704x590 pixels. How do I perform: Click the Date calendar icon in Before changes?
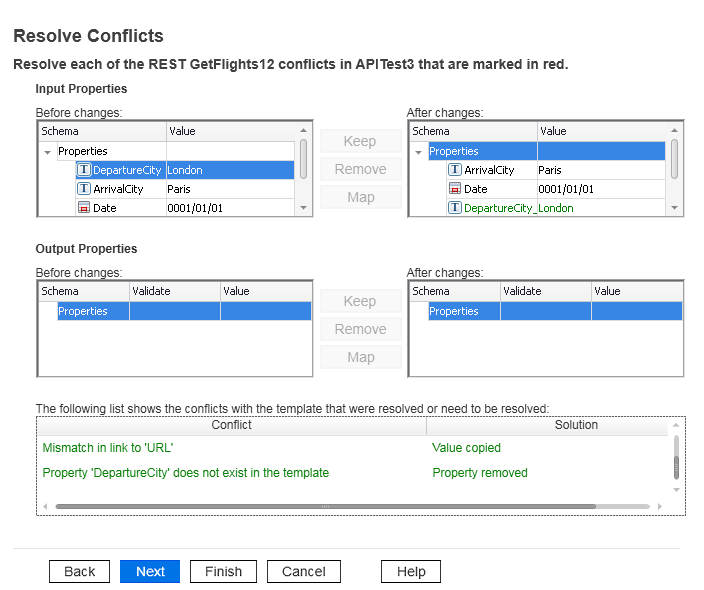84,208
